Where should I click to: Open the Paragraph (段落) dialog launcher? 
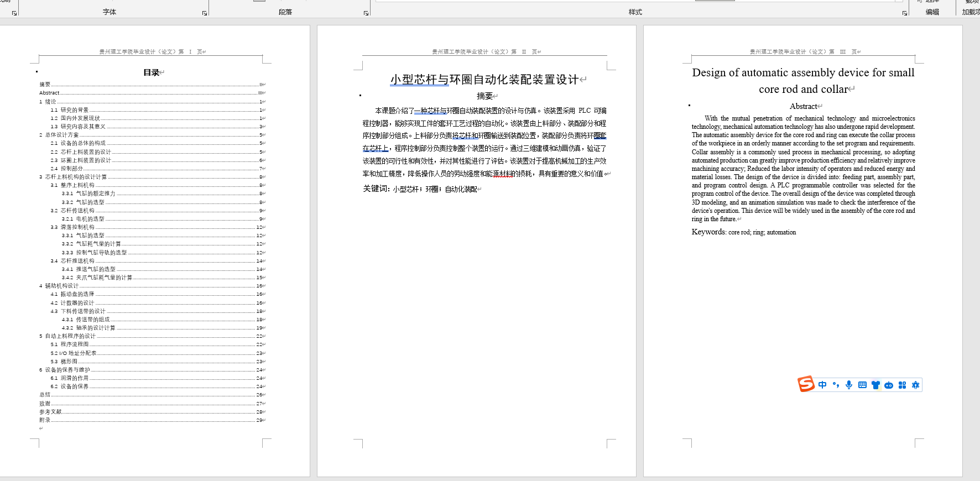pyautogui.click(x=366, y=13)
